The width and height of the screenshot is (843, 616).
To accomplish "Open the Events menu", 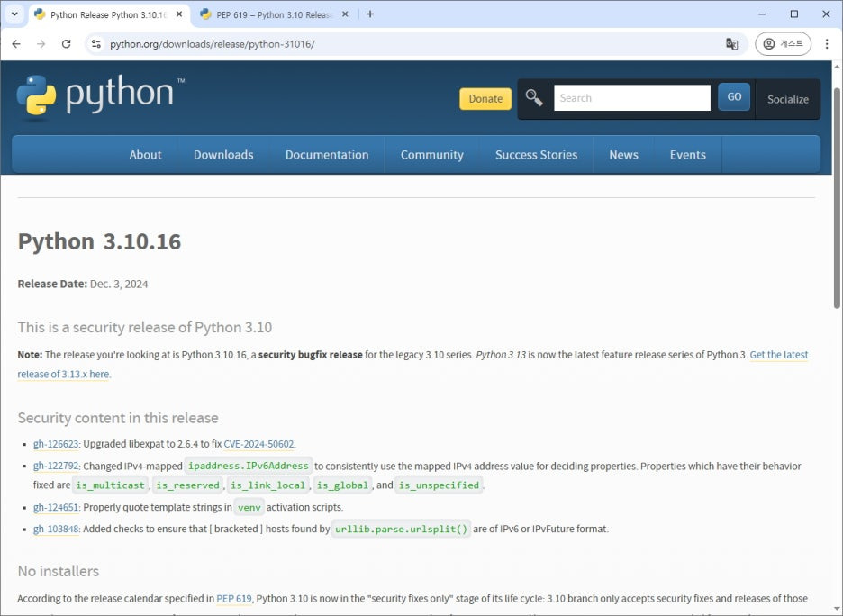I will tap(687, 155).
